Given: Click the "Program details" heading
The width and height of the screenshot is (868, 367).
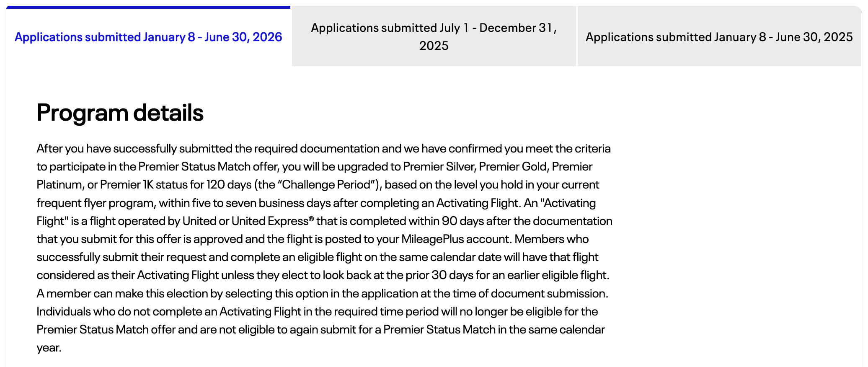Looking at the screenshot, I should pos(120,113).
